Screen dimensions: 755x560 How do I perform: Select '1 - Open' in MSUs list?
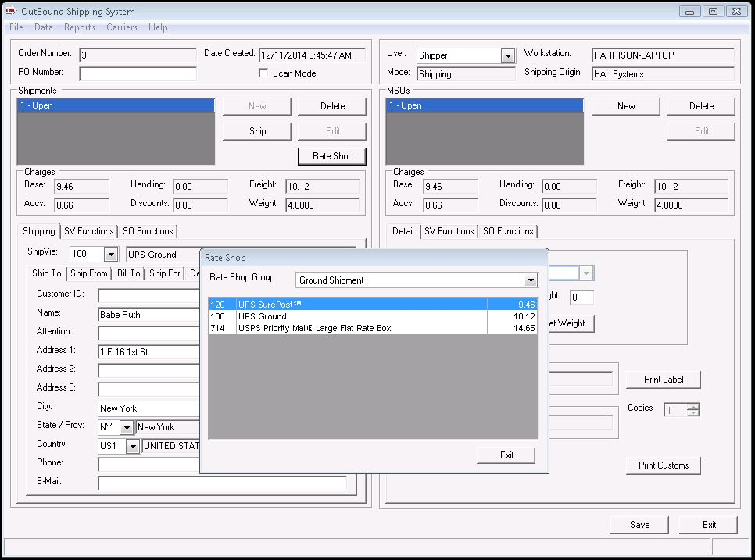click(485, 105)
